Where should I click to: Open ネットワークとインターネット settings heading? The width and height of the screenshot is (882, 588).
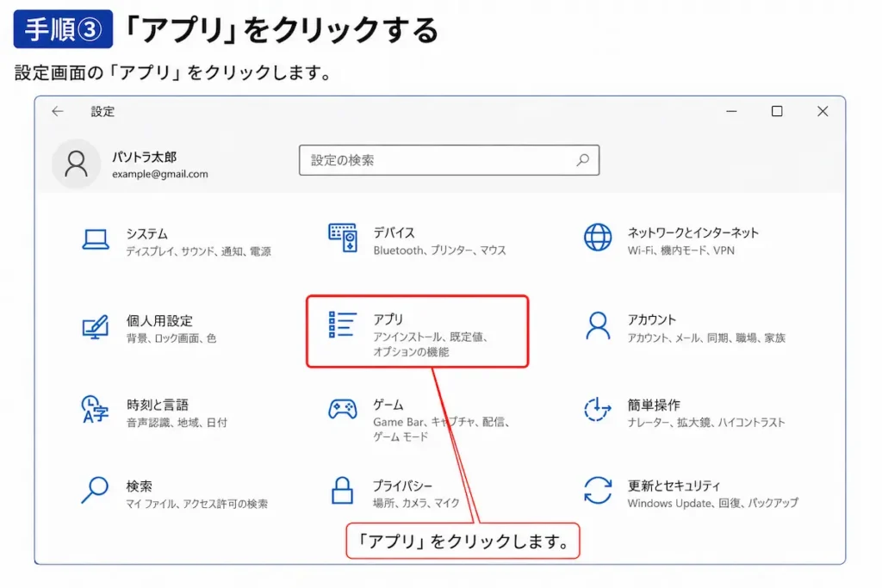[x=693, y=232]
